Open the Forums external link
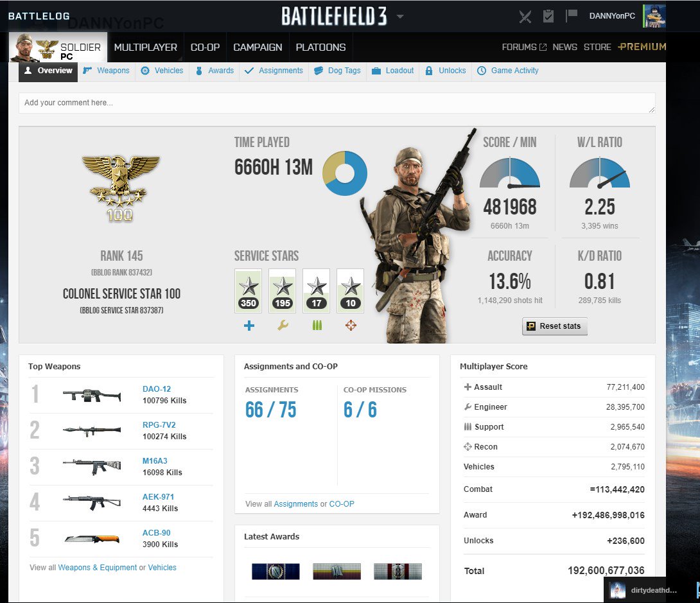 pyautogui.click(x=523, y=47)
